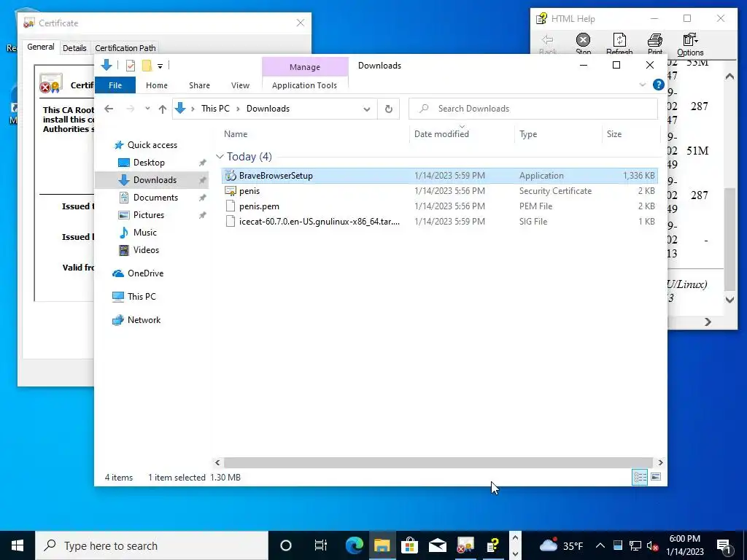Click the Properties quick access toolbar icon
The width and height of the screenshot is (747, 560).
tap(130, 66)
